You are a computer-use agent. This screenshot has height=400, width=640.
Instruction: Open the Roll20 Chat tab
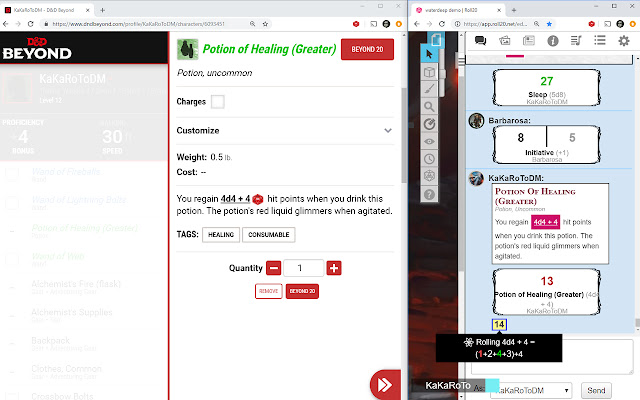pos(480,40)
